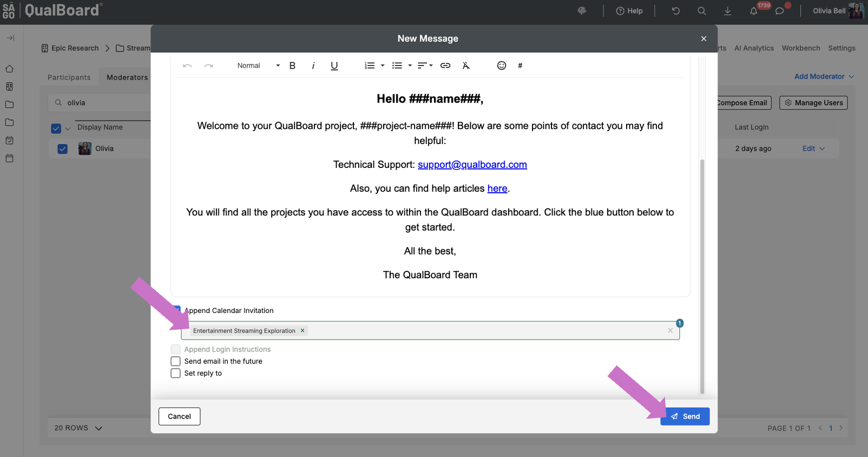Open the plain calendar icon in sidebar
This screenshot has width=868, height=457.
pyautogui.click(x=9, y=158)
